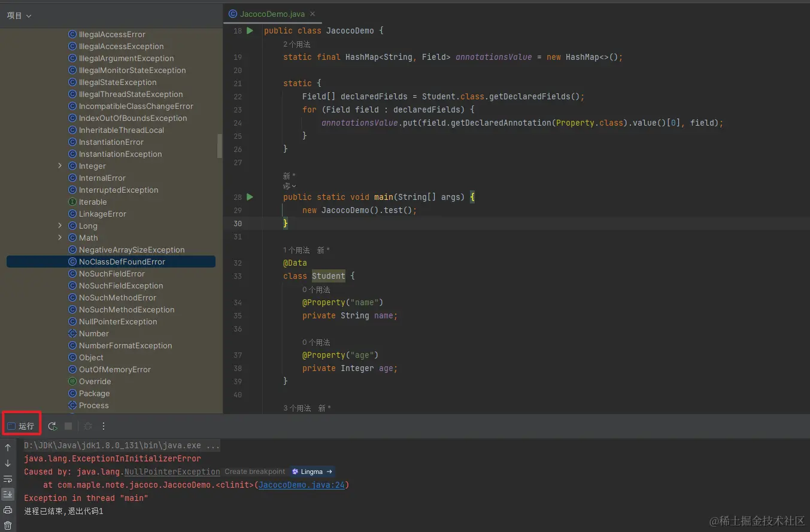Viewport: 810px width, 532px height.
Task: Click the ExceptionInInitializerError console line
Action: tap(113, 459)
